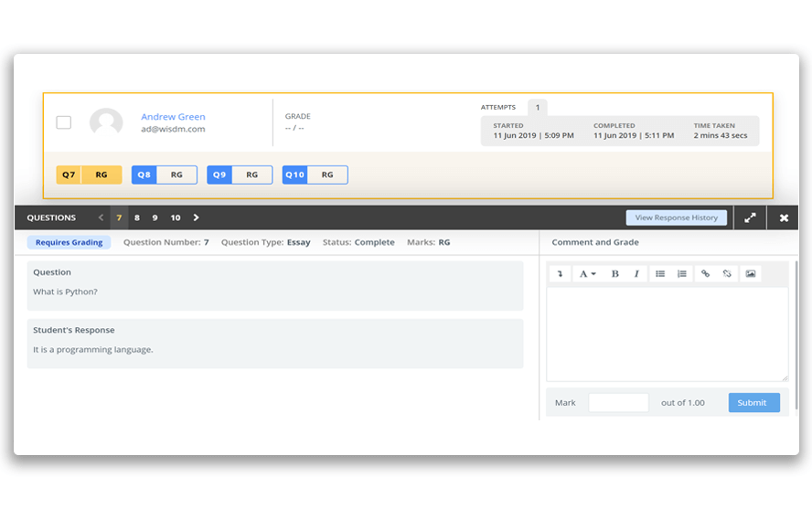This screenshot has height=509, width=812.
Task: Click the Mark input field
Action: pyautogui.click(x=618, y=403)
